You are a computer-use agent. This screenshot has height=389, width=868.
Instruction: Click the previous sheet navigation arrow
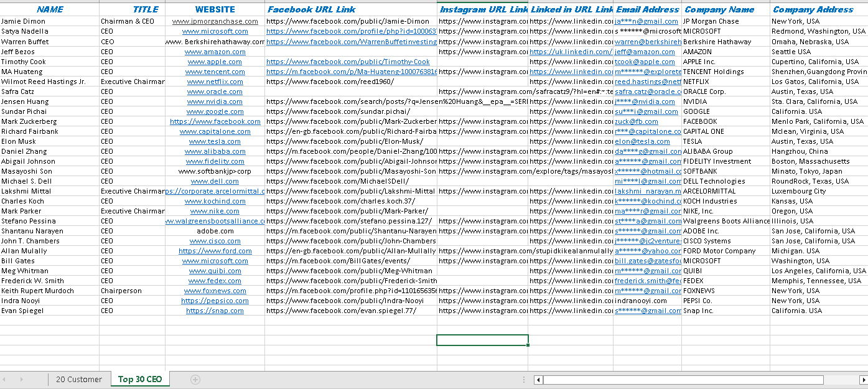coord(6,379)
